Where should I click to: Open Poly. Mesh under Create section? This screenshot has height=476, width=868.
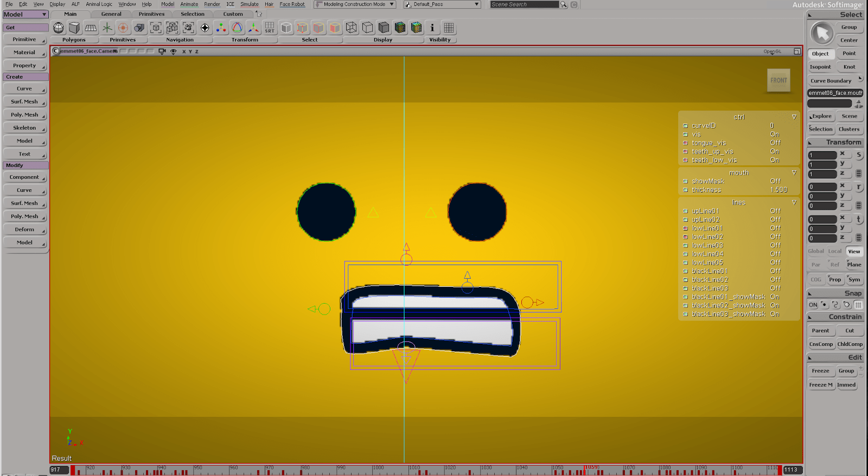(25, 115)
